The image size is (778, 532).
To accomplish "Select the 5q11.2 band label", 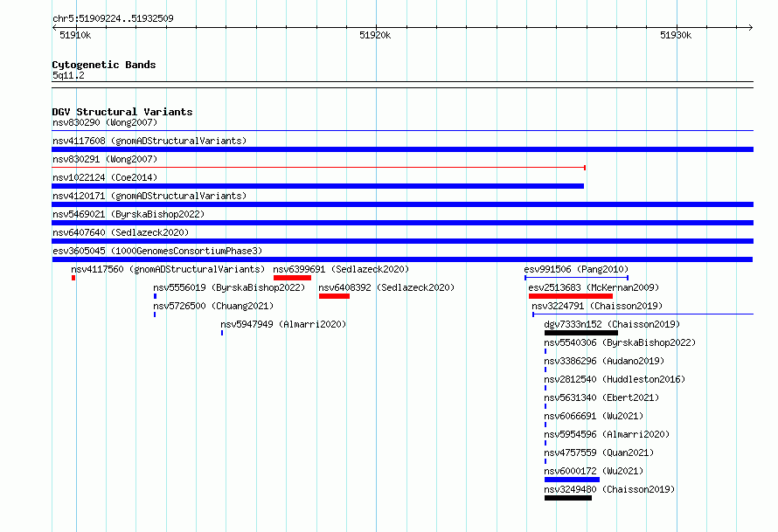I will point(68,75).
